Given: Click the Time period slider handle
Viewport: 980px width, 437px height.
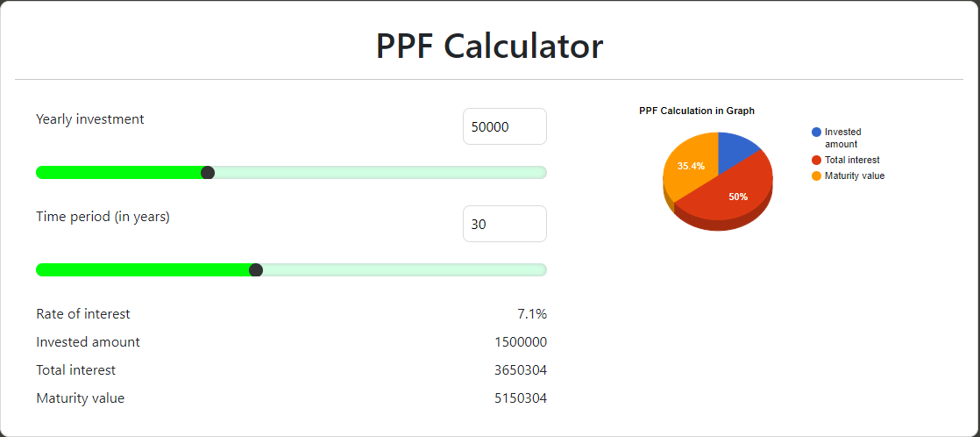Looking at the screenshot, I should [256, 270].
